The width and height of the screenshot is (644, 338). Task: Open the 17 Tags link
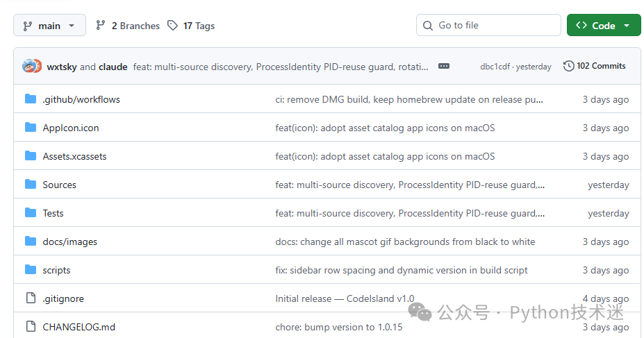click(199, 26)
